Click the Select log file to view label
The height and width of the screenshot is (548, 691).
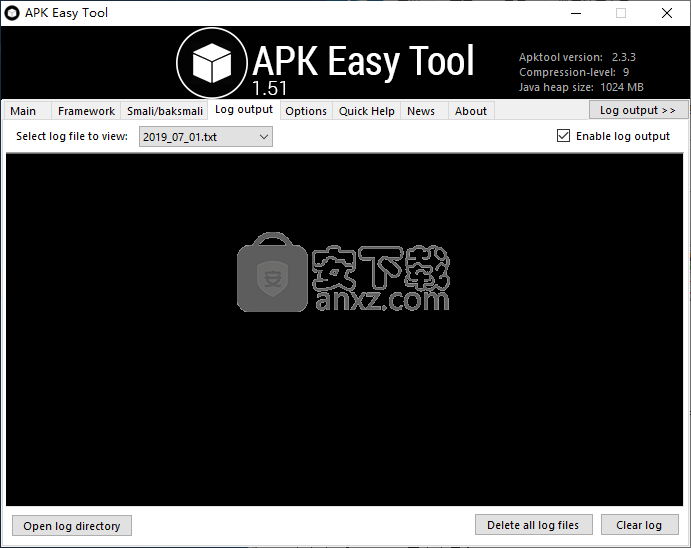[x=72, y=136]
